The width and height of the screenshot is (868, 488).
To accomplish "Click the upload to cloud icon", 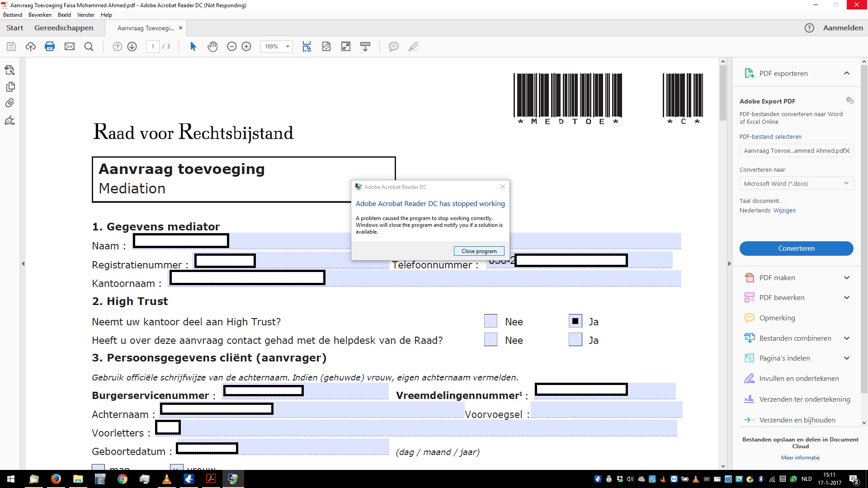I will click(31, 47).
